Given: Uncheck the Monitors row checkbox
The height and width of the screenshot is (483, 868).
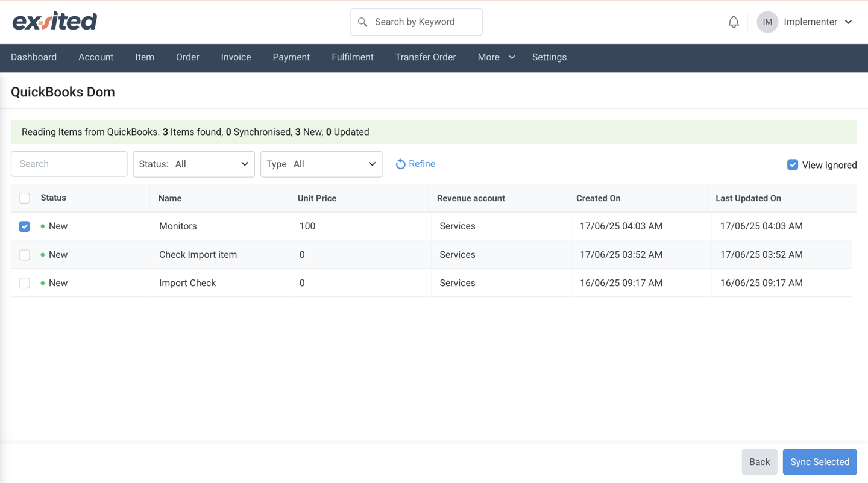Looking at the screenshot, I should [24, 226].
